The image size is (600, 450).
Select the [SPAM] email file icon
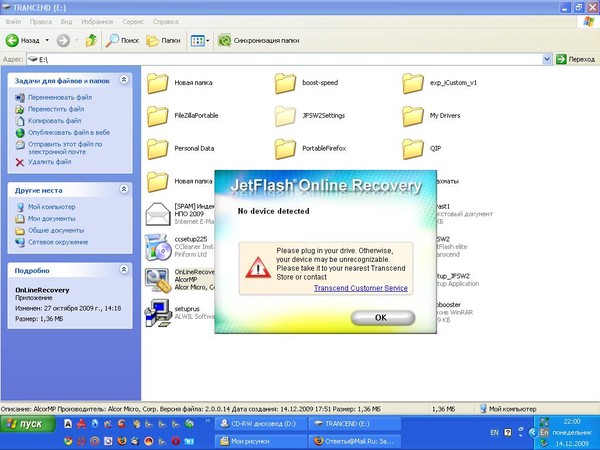(158, 214)
